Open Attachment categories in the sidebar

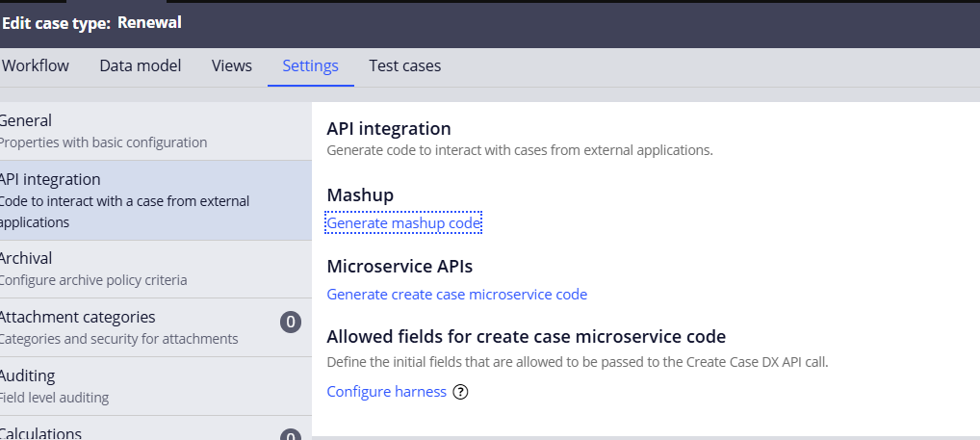pyautogui.click(x=78, y=317)
